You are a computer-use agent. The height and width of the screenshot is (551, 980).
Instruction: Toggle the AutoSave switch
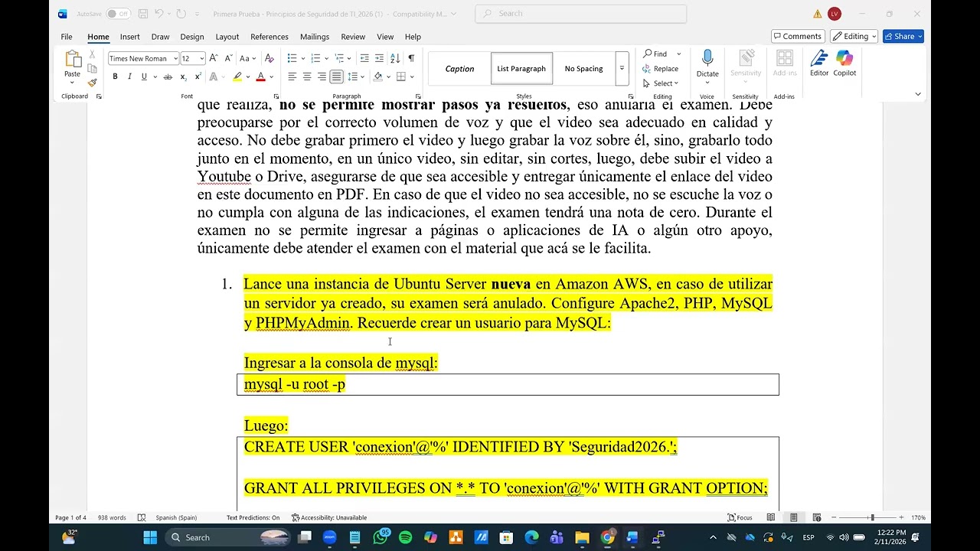pos(118,14)
